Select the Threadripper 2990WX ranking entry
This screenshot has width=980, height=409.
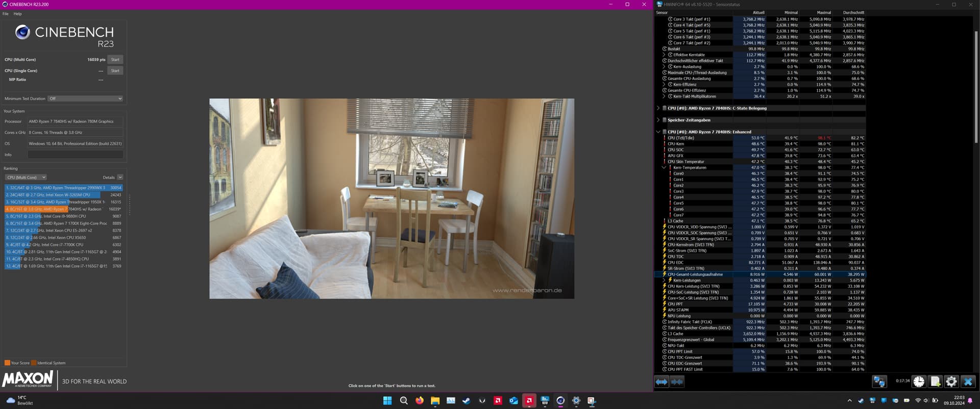(64, 188)
